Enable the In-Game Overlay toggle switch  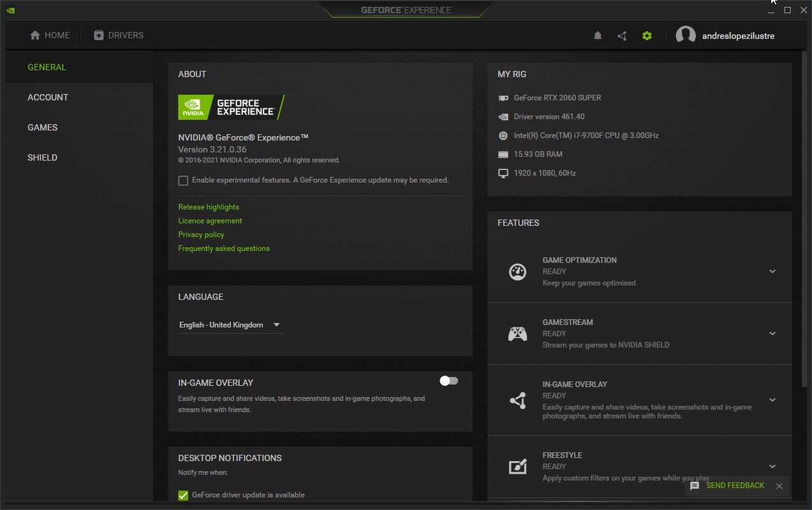click(449, 381)
